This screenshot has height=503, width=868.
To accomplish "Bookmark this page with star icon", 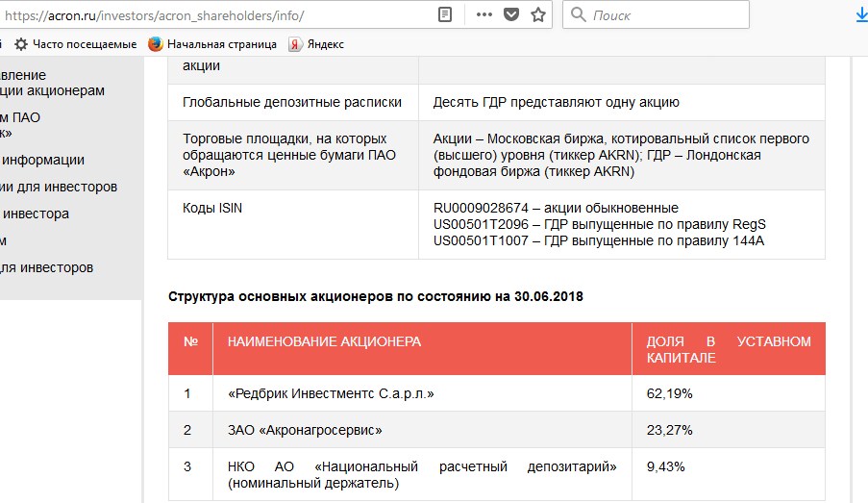I will (x=538, y=15).
